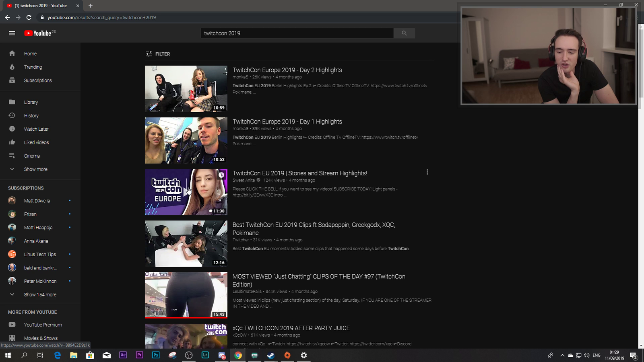Open the taskbar clock and date
This screenshot has height=362, width=644.
(614, 355)
